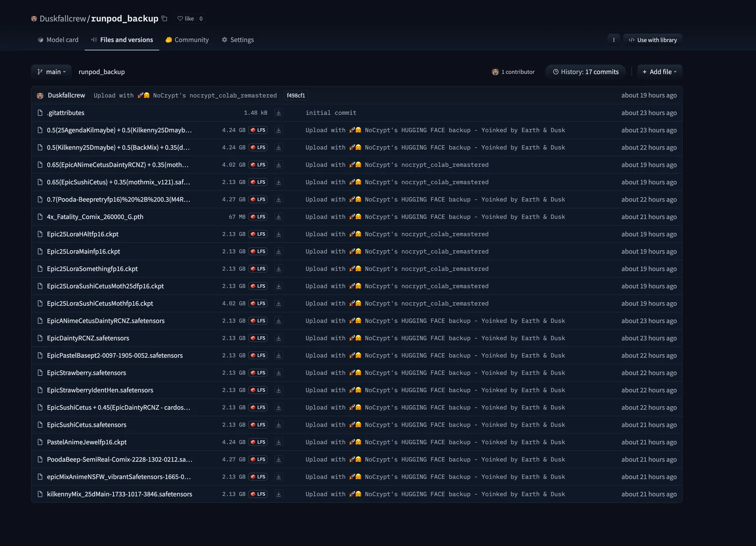The image size is (756, 546).
Task: Open the .gitattributes file
Action: pyautogui.click(x=65, y=113)
